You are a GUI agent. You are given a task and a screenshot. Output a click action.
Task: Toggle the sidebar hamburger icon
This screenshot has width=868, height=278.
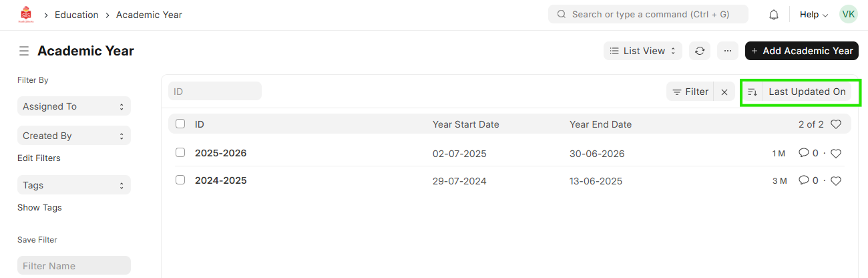[x=24, y=51]
